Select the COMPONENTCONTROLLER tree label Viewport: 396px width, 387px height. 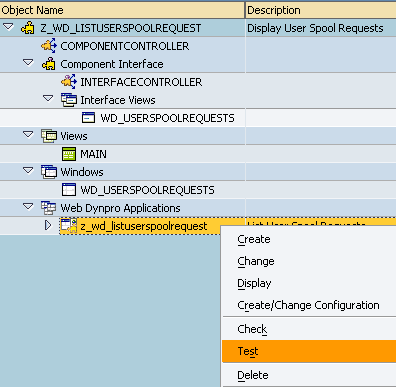click(x=125, y=46)
